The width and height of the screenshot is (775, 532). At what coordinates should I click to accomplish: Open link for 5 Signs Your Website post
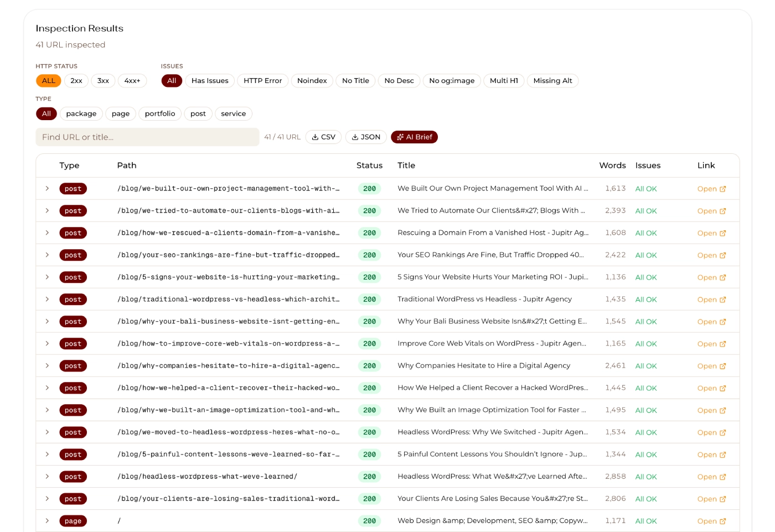point(711,277)
